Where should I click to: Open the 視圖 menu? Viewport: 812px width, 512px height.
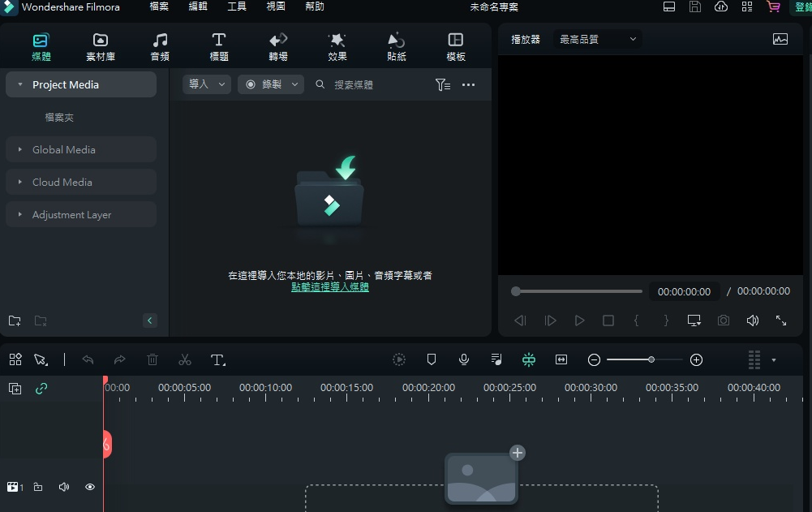[x=276, y=6]
